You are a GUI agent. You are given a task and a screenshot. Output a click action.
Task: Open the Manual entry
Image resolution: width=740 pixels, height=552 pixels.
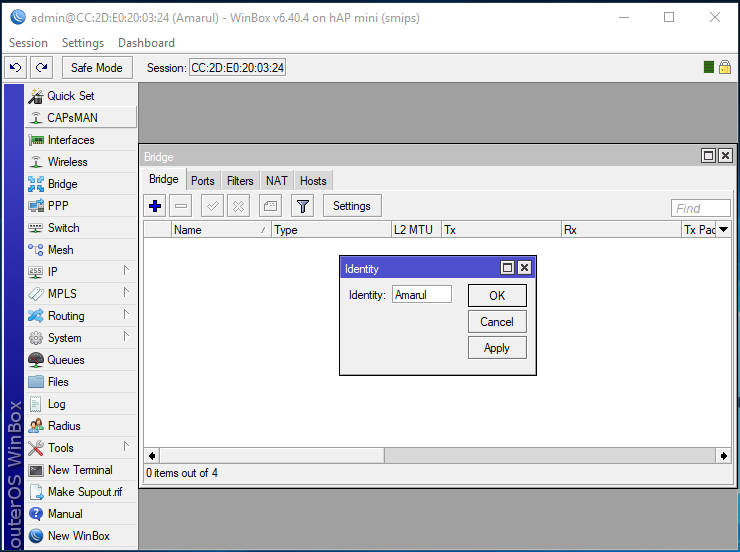pos(81,514)
